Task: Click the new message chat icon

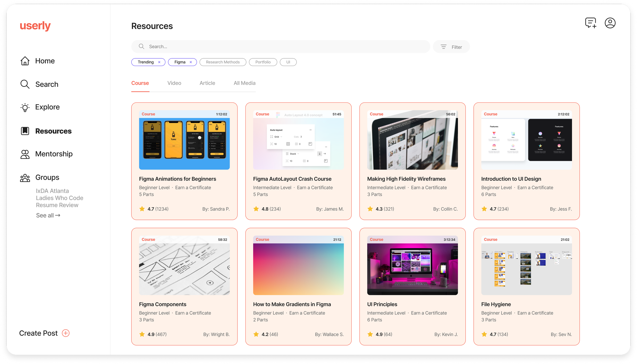Action: 590,23
